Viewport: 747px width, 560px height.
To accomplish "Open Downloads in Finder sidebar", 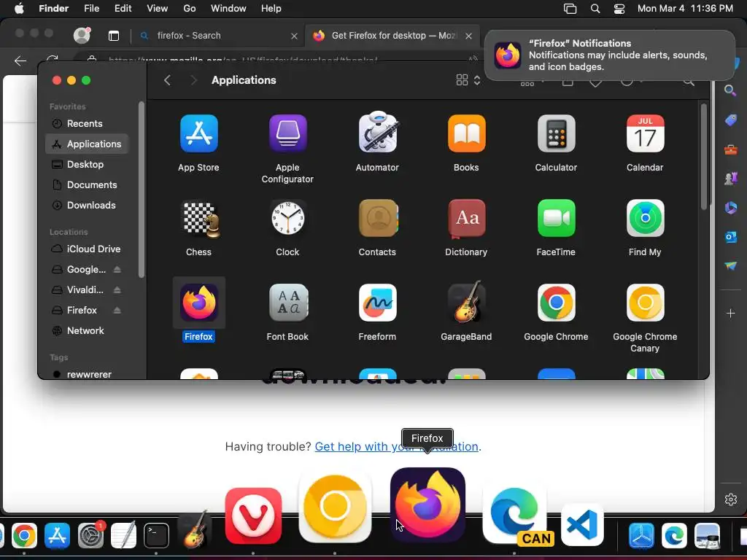I will [x=87, y=206].
